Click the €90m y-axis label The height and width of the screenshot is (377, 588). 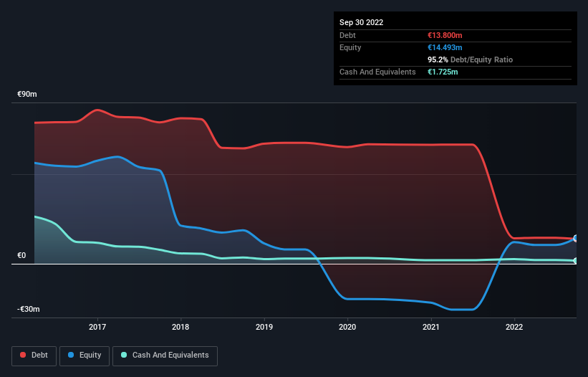(27, 94)
